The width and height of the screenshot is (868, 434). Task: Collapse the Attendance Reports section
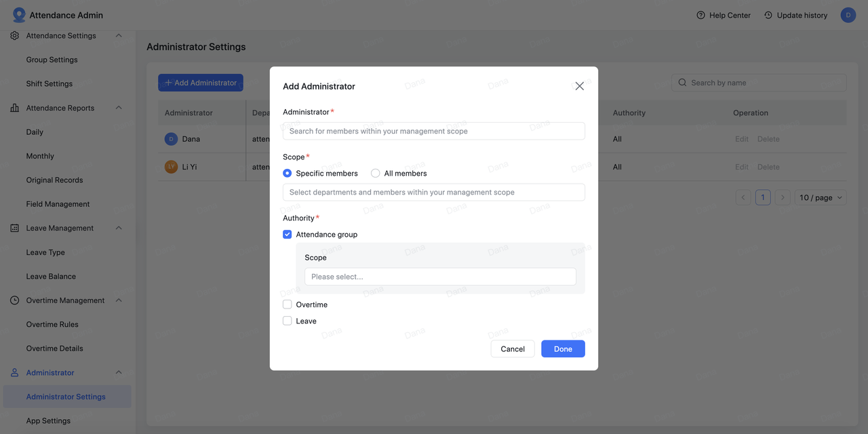[x=119, y=108]
